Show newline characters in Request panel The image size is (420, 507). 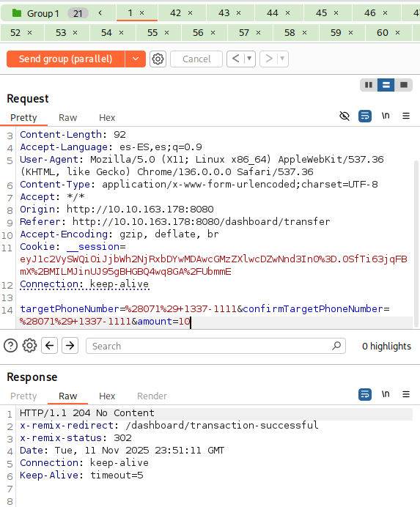(386, 116)
